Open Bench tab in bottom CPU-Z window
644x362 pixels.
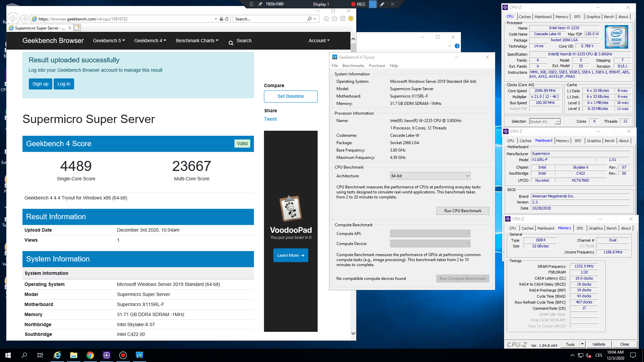[611, 228]
